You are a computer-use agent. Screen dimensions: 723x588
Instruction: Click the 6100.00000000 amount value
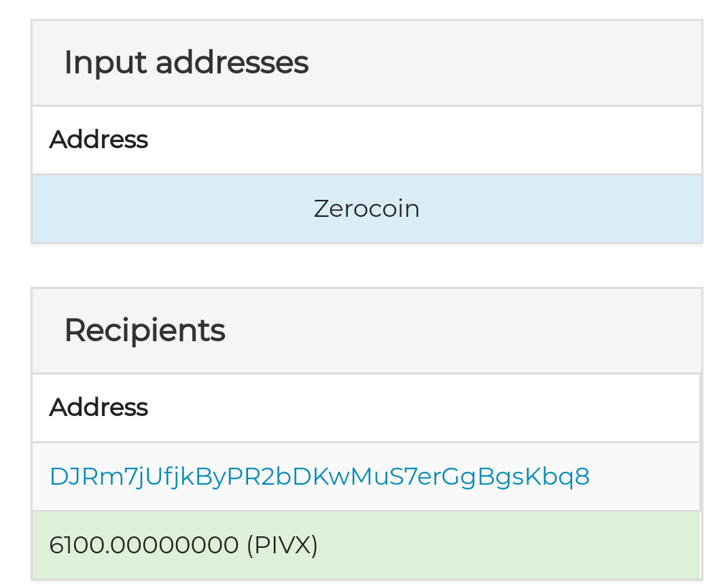click(143, 545)
